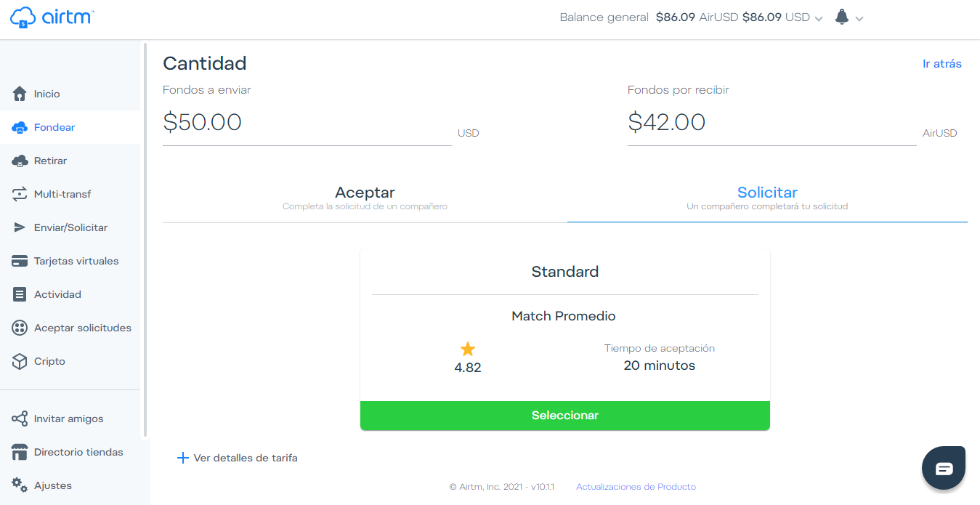980x505 pixels.
Task: Click the Cripto cube icon
Action: (x=20, y=361)
